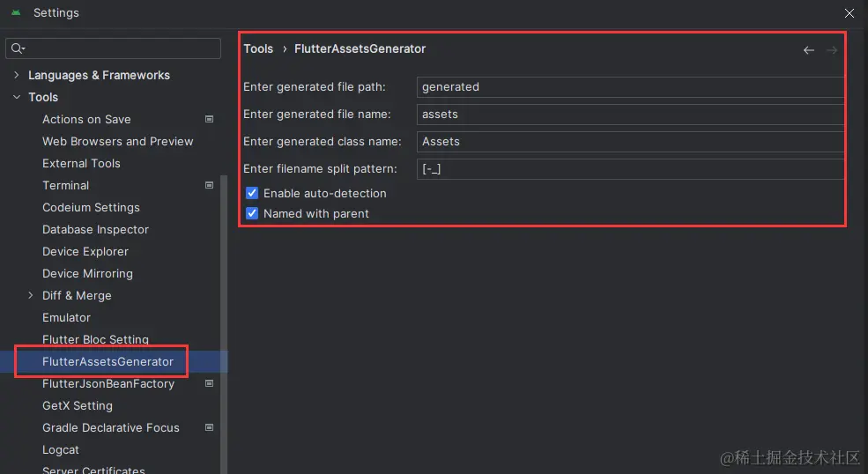The image size is (868, 474).
Task: Expand the Diff & Merge node
Action: [x=31, y=295]
